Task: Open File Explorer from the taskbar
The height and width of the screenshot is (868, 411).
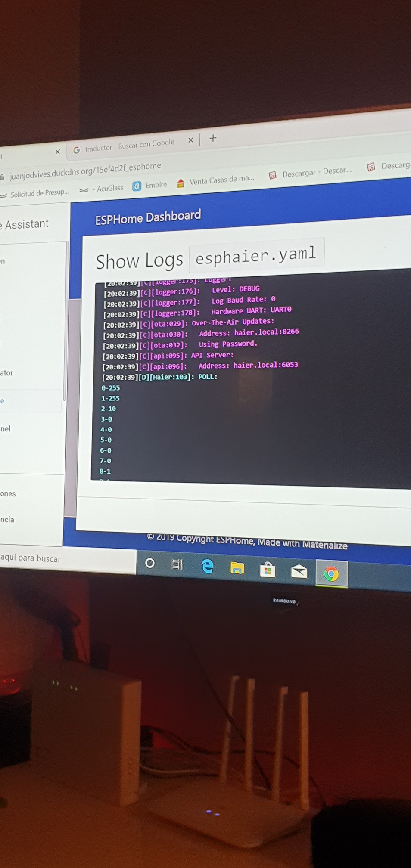Action: [237, 568]
